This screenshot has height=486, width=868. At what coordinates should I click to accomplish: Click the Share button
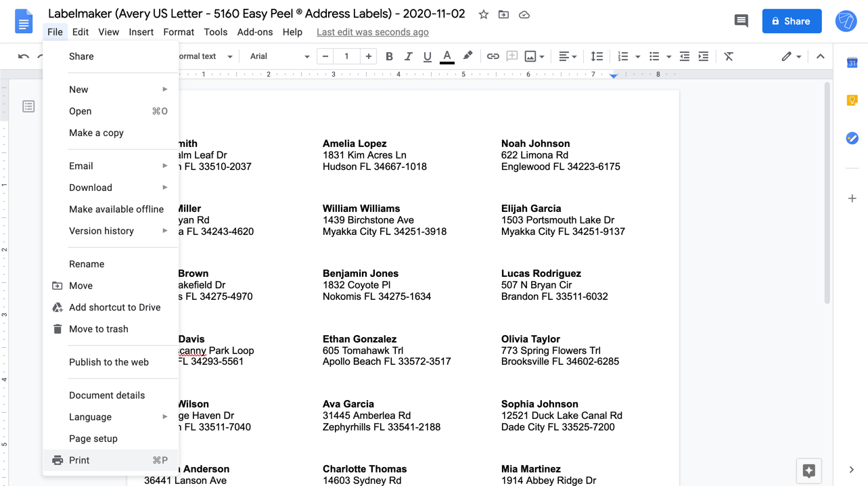click(791, 21)
